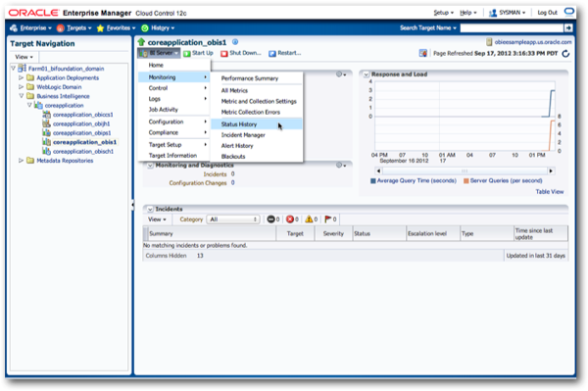Open the Enterprise menu
Image resolution: width=588 pixels, height=391 pixels.
(x=31, y=27)
